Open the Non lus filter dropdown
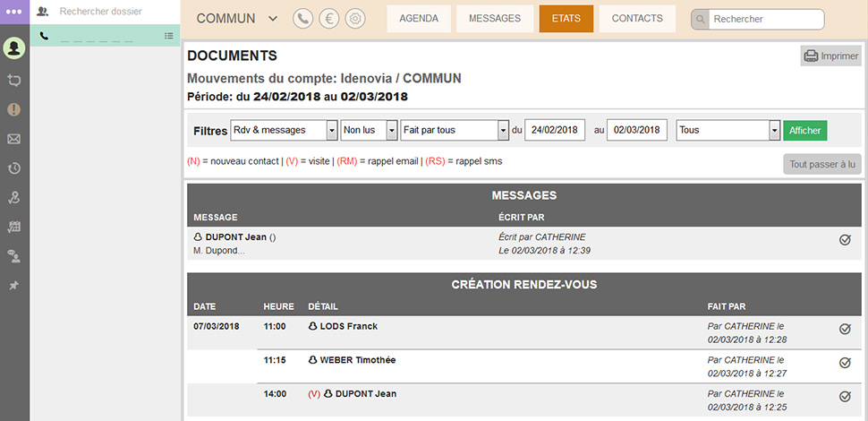The width and height of the screenshot is (868, 421). click(x=370, y=130)
